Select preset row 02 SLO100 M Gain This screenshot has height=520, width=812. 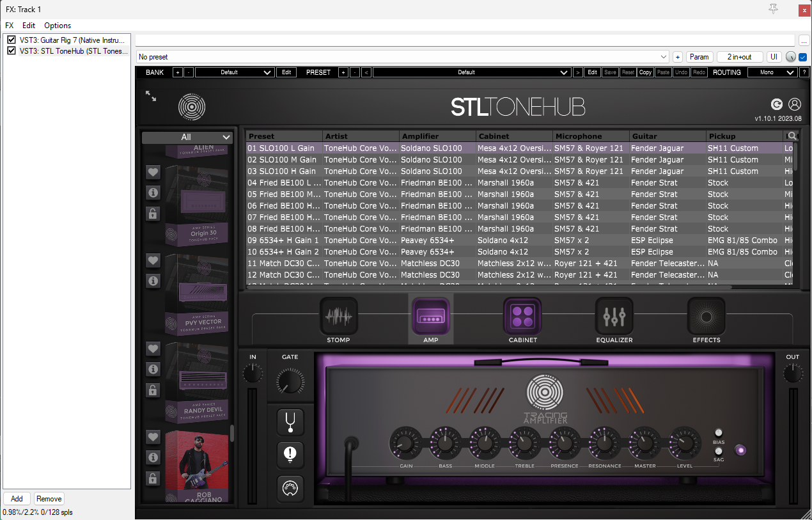pyautogui.click(x=520, y=160)
